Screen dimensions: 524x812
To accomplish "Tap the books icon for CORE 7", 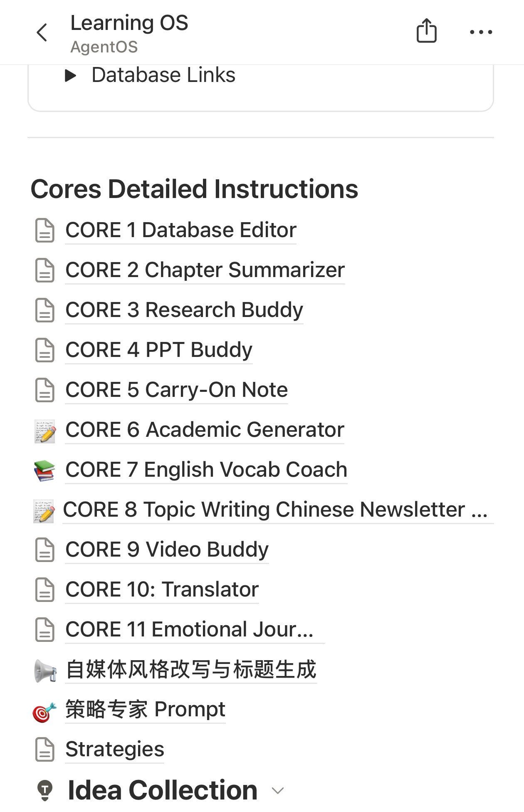I will [44, 470].
